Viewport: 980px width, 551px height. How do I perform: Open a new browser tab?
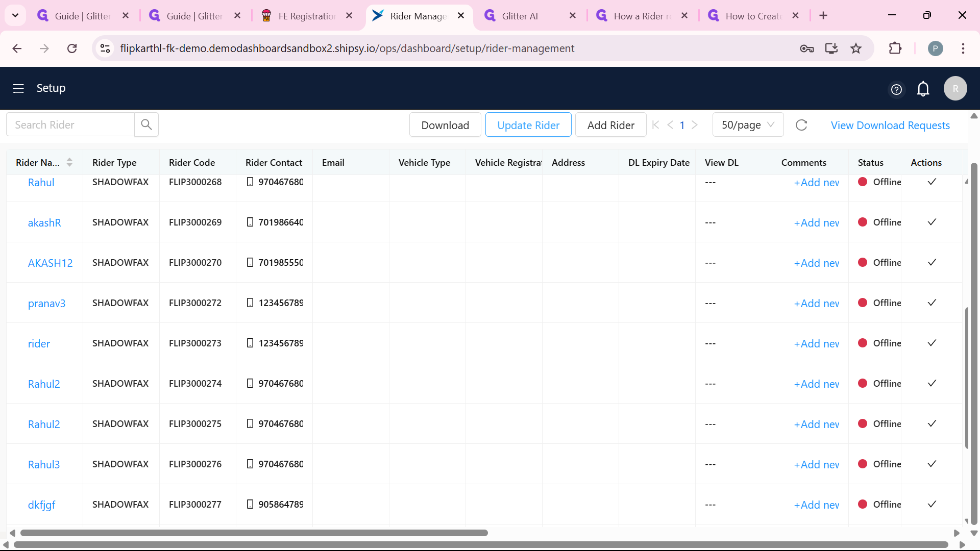(x=823, y=16)
